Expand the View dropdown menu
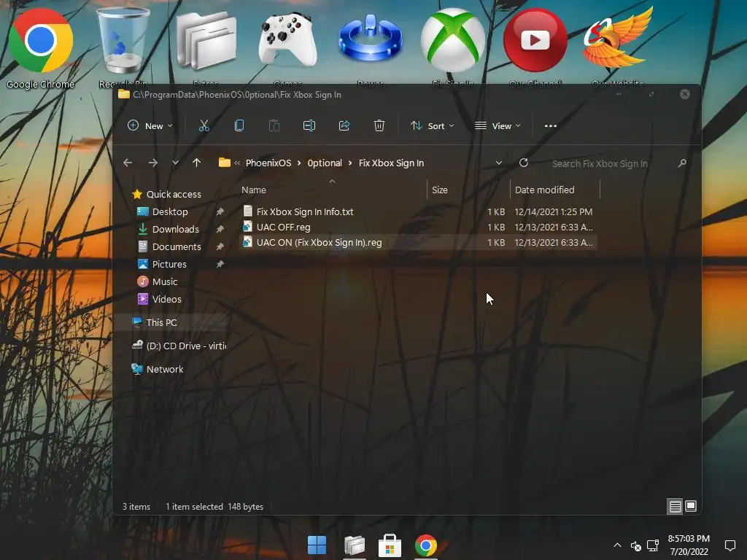This screenshot has height=560, width=747. [498, 125]
